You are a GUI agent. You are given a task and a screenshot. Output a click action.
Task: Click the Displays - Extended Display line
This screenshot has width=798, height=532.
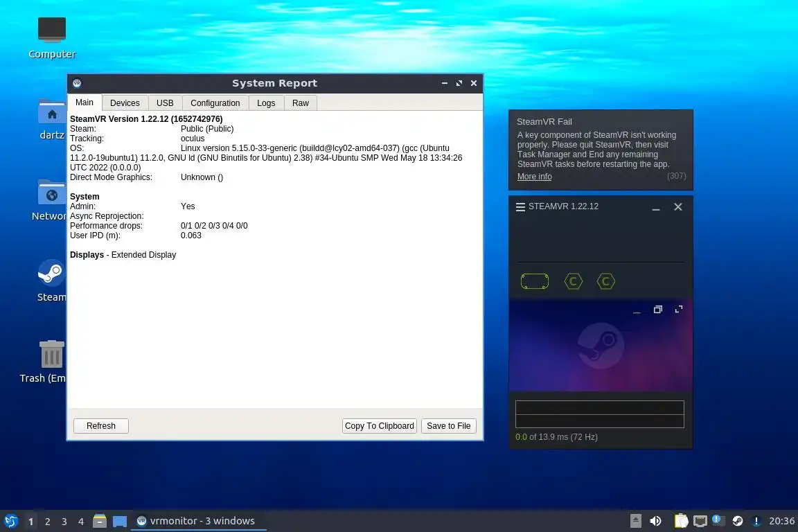point(123,254)
